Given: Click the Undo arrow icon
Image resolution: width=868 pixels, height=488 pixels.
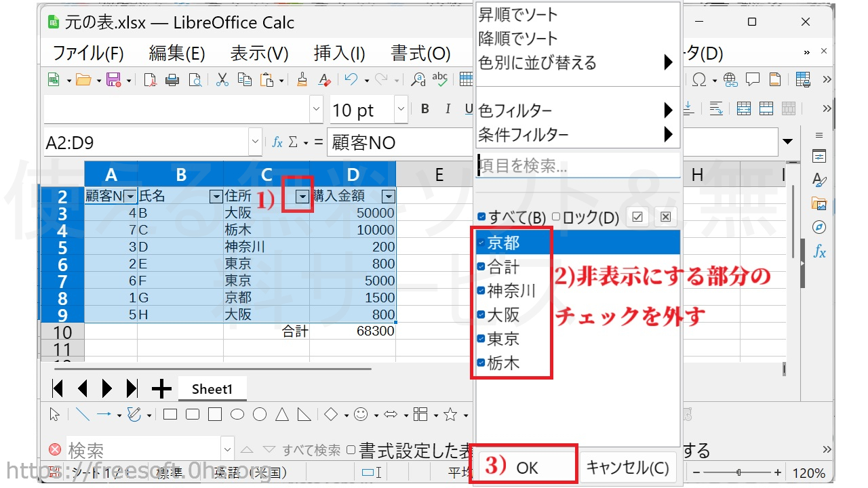Looking at the screenshot, I should [351, 79].
